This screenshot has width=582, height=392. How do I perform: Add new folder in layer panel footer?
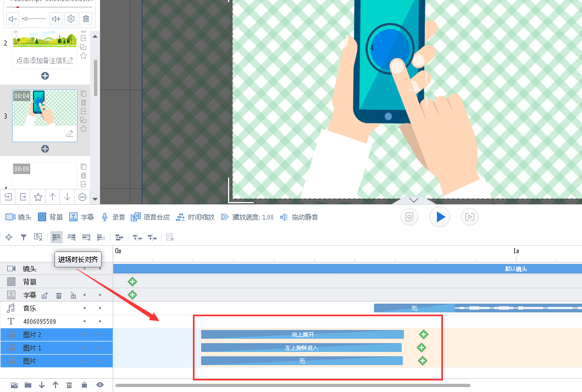pyautogui.click(x=28, y=385)
